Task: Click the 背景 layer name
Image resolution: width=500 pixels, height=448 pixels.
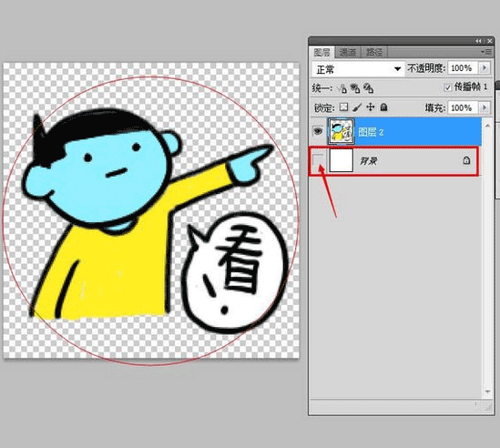Action: 368,161
